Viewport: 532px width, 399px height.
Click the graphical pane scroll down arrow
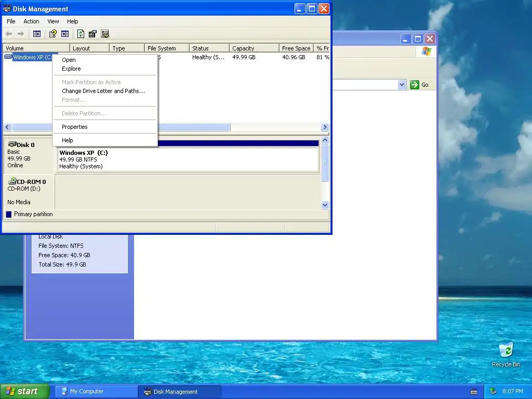[x=325, y=205]
